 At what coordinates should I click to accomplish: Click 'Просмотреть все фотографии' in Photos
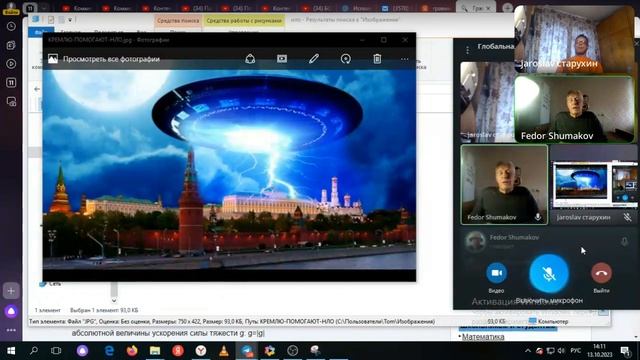click(x=111, y=59)
